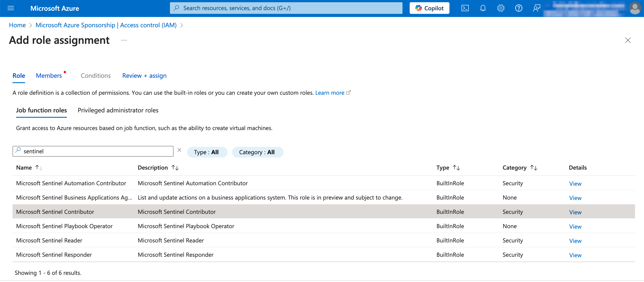The width and height of the screenshot is (644, 282).
Task: Select Microsoft Sentinel Responder role
Action: point(54,255)
